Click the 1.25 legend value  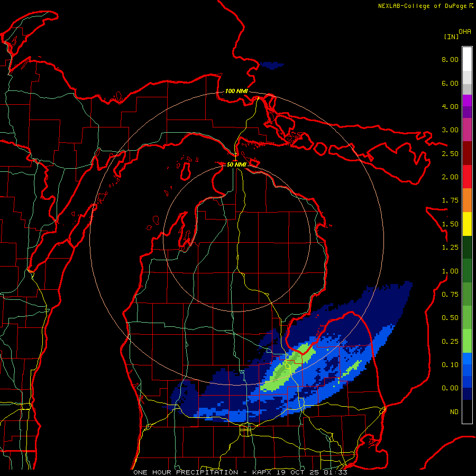pyautogui.click(x=450, y=248)
